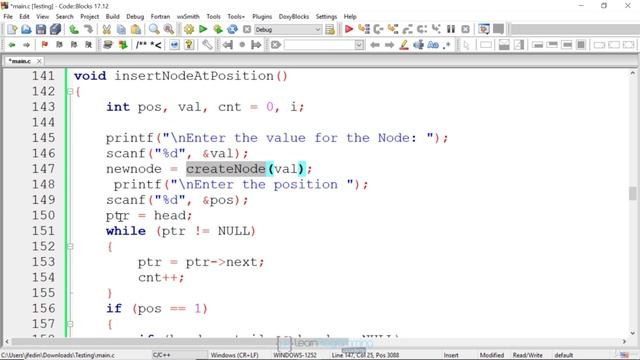Open the Debug build target dropdown

click(x=288, y=29)
